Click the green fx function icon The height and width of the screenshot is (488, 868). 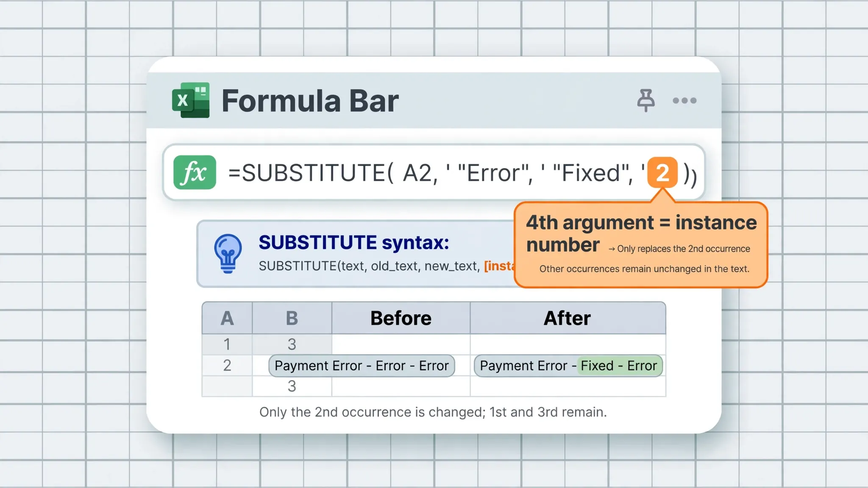click(x=195, y=172)
